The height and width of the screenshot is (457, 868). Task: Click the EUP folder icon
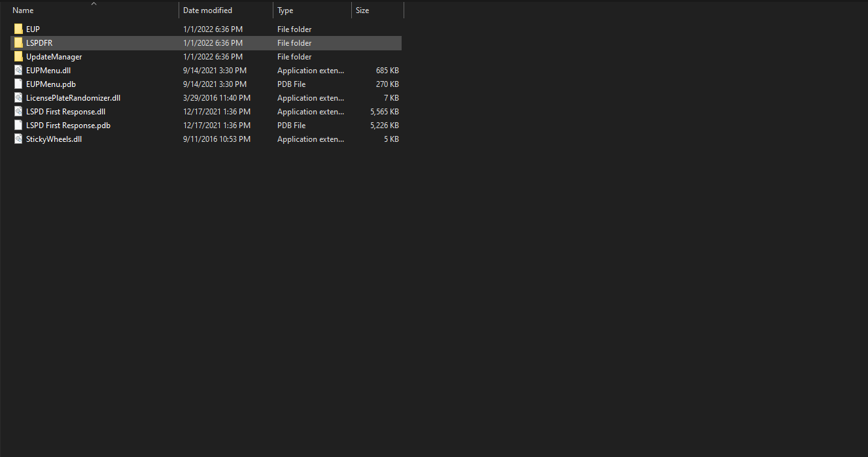(x=18, y=29)
